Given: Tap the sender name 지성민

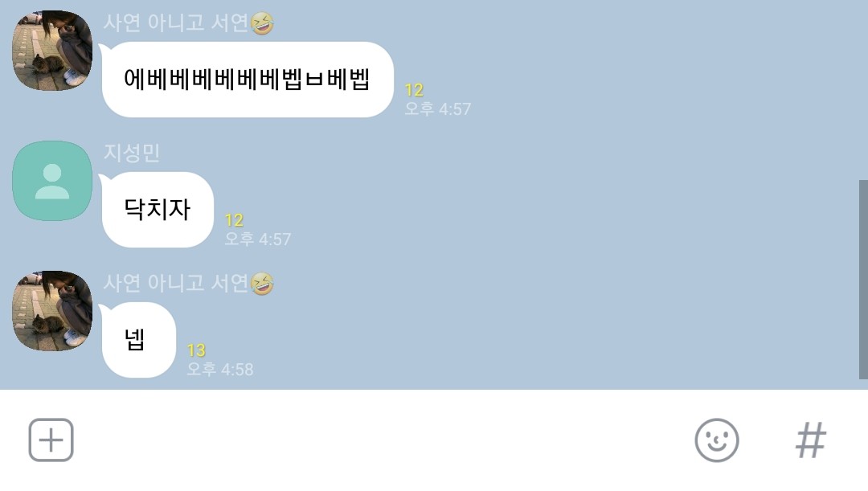Looking at the screenshot, I should pos(132,153).
